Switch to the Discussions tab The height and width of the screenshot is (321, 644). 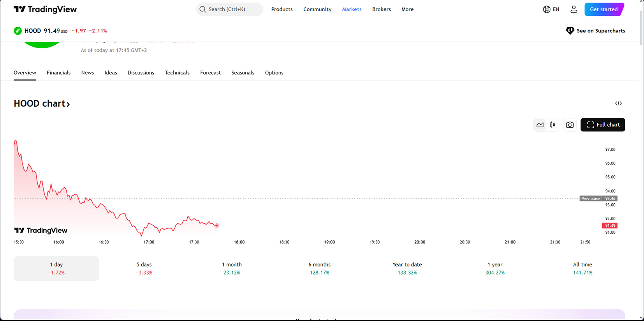click(141, 73)
